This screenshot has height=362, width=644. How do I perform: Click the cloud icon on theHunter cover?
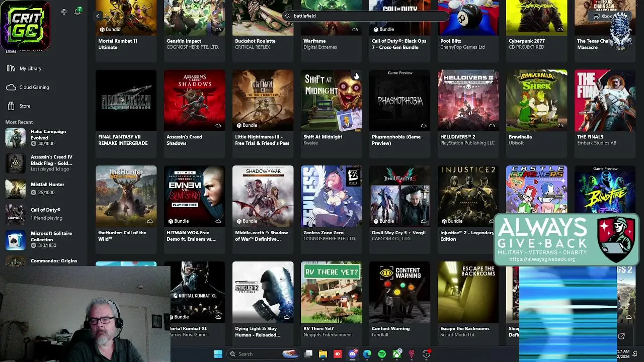(x=150, y=221)
